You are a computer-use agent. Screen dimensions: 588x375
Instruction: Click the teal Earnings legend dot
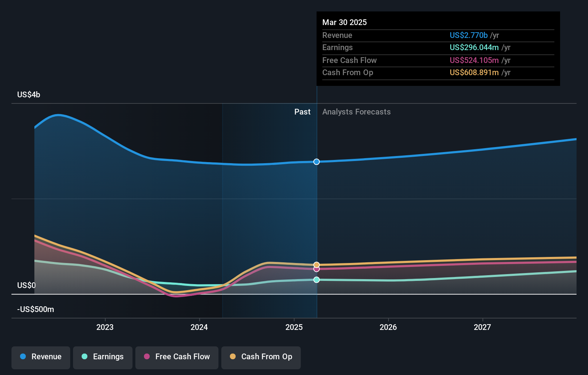pos(85,356)
